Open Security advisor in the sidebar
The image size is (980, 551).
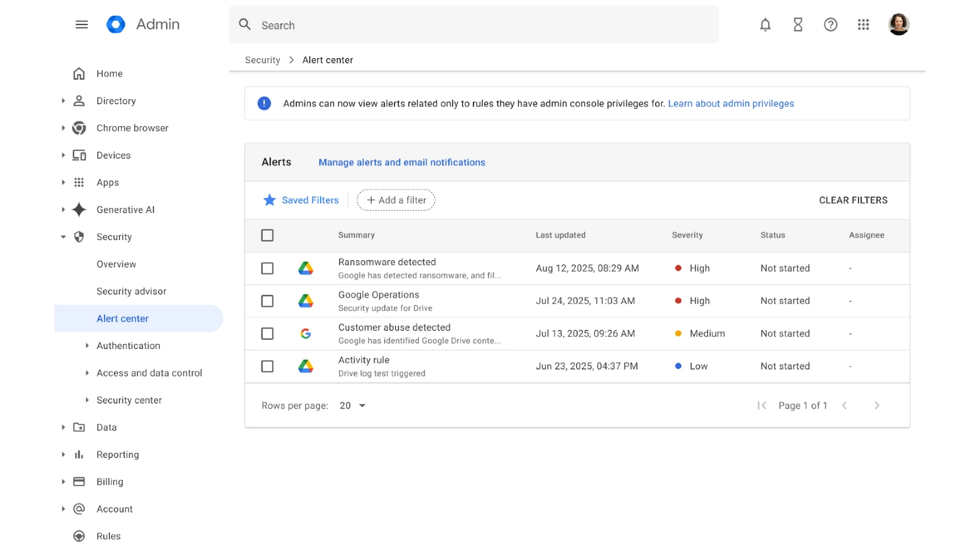(131, 291)
